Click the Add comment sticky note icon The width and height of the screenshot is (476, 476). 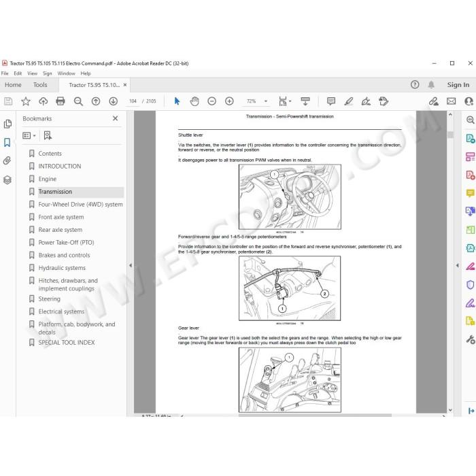pos(331,101)
